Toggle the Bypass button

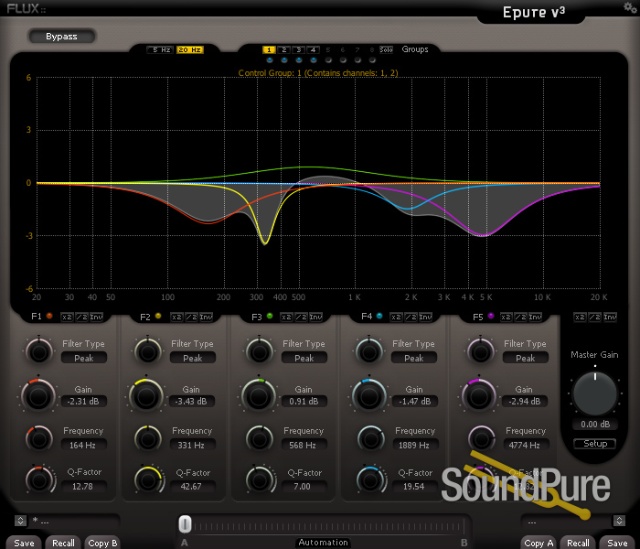[x=62, y=36]
